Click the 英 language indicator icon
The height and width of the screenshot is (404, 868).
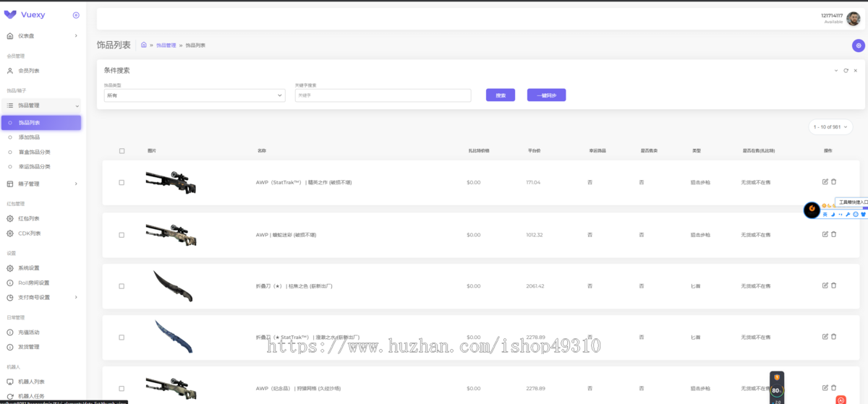point(825,215)
